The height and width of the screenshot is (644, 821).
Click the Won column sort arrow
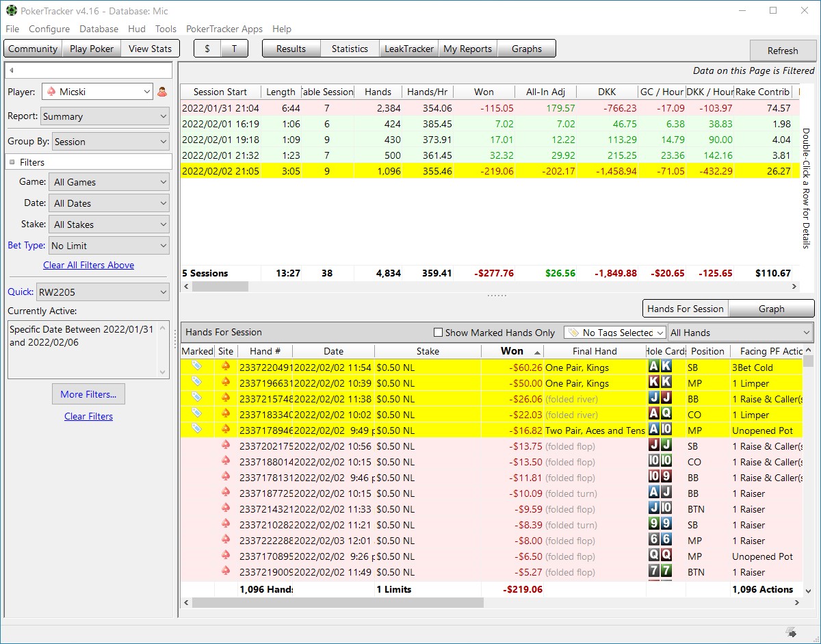point(537,352)
